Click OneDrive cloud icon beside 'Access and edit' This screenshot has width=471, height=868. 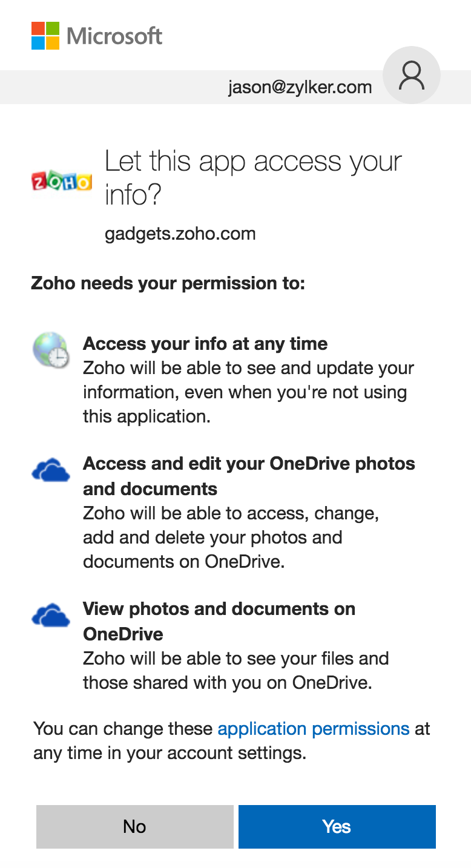51,470
